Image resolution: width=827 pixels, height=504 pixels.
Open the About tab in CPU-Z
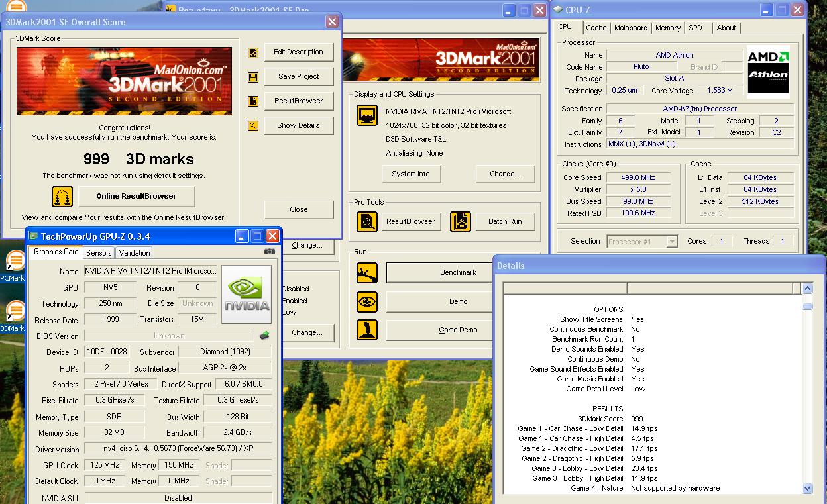726,28
